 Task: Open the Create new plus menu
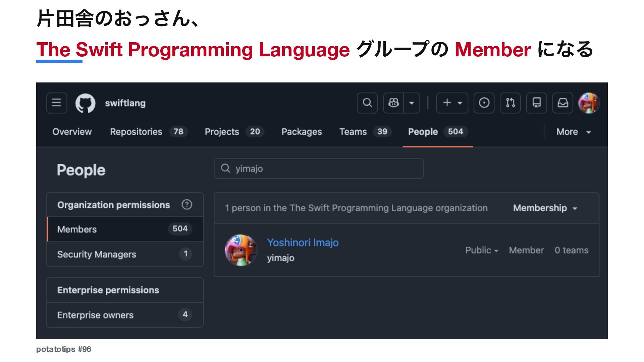click(452, 103)
